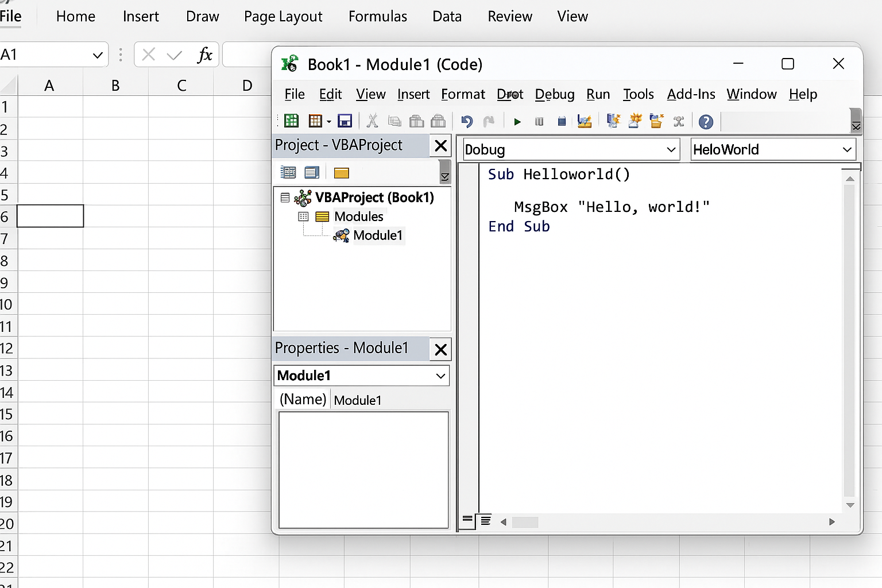Click the Sub Helloworld() code line
882x588 pixels.
pyautogui.click(x=559, y=175)
